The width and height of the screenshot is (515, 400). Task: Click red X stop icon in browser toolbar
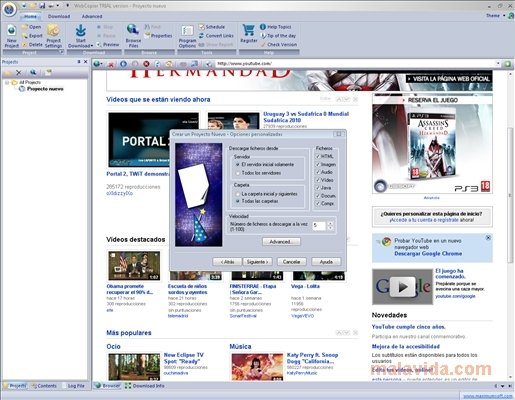(111, 64)
